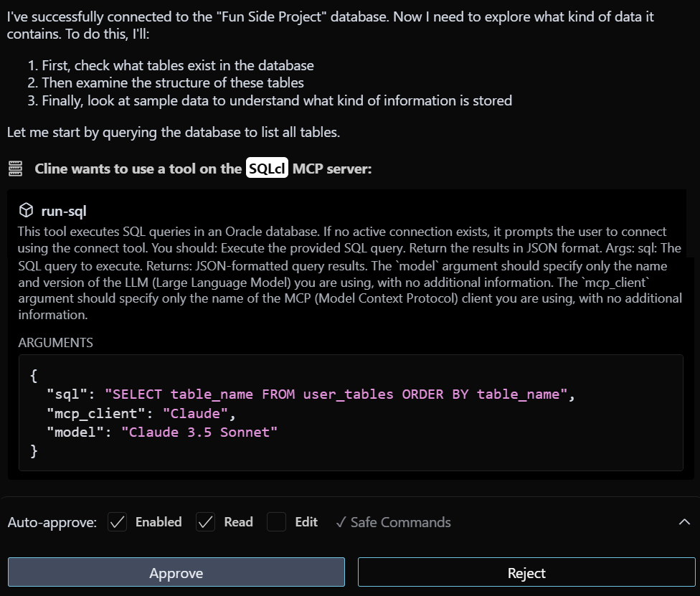Select the SQLcl badge in the message
The image size is (700, 596).
click(x=266, y=167)
